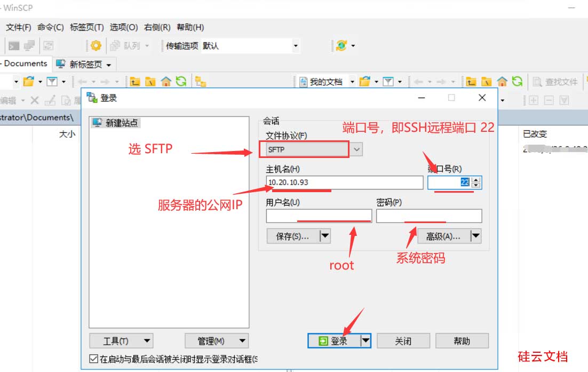Screen dimensions: 588x372
Task: Click the filter funnel icon in right panel
Action: click(x=388, y=81)
